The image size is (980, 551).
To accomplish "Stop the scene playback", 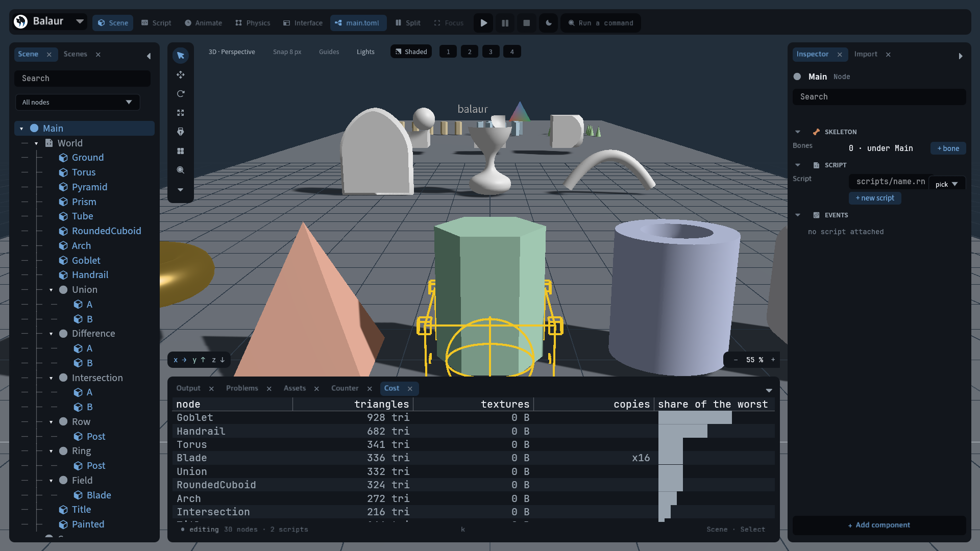I will click(527, 23).
